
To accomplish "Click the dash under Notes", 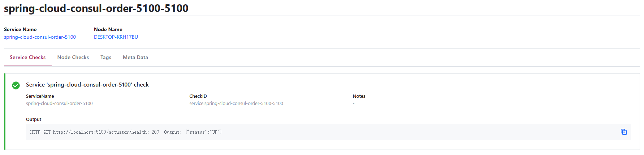I will coord(354,104).
